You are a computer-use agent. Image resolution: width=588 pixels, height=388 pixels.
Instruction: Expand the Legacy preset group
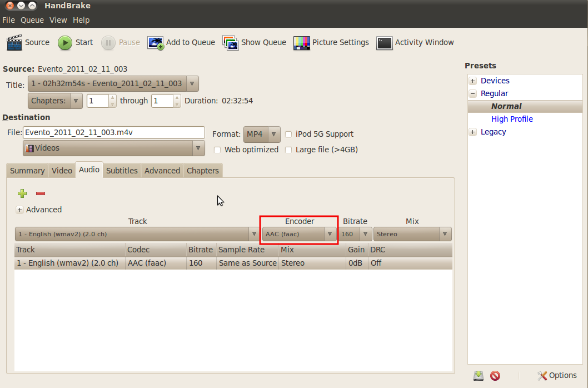pos(473,132)
